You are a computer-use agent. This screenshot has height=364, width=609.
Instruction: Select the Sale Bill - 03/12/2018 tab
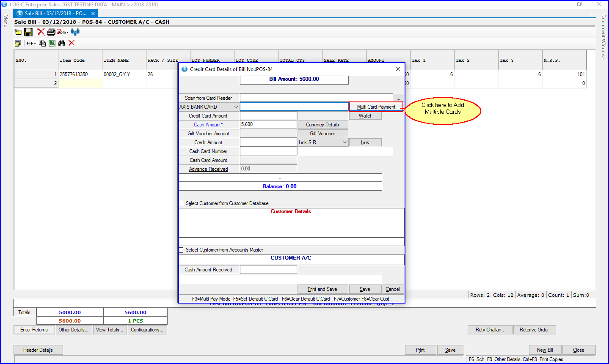55,14
